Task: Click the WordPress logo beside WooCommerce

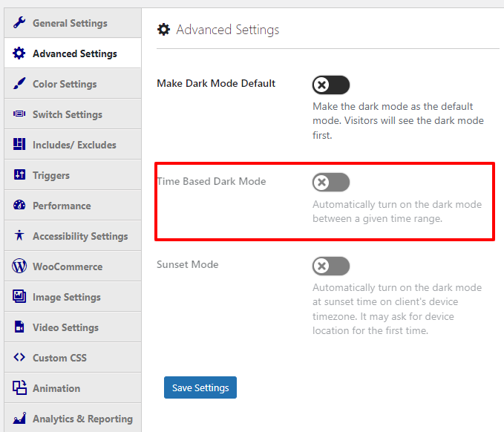Action: (x=19, y=266)
